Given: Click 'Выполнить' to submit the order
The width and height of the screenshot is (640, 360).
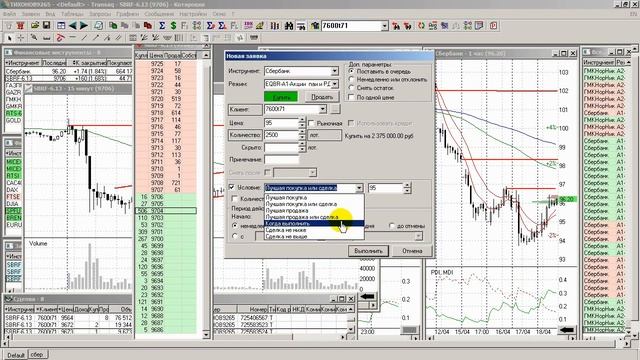Looking at the screenshot, I should 368,251.
